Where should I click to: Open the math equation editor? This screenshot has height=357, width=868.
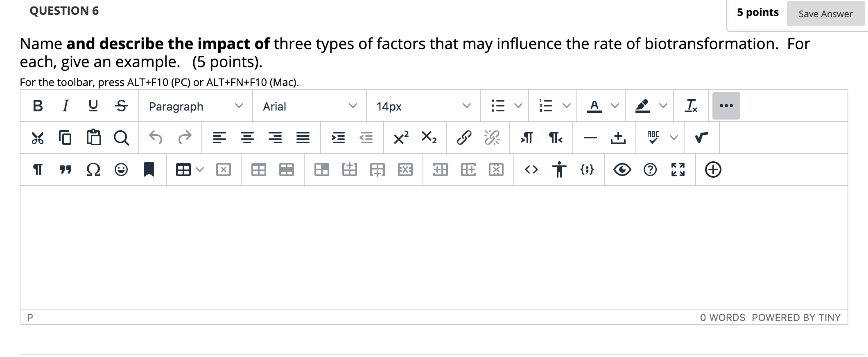click(x=701, y=138)
